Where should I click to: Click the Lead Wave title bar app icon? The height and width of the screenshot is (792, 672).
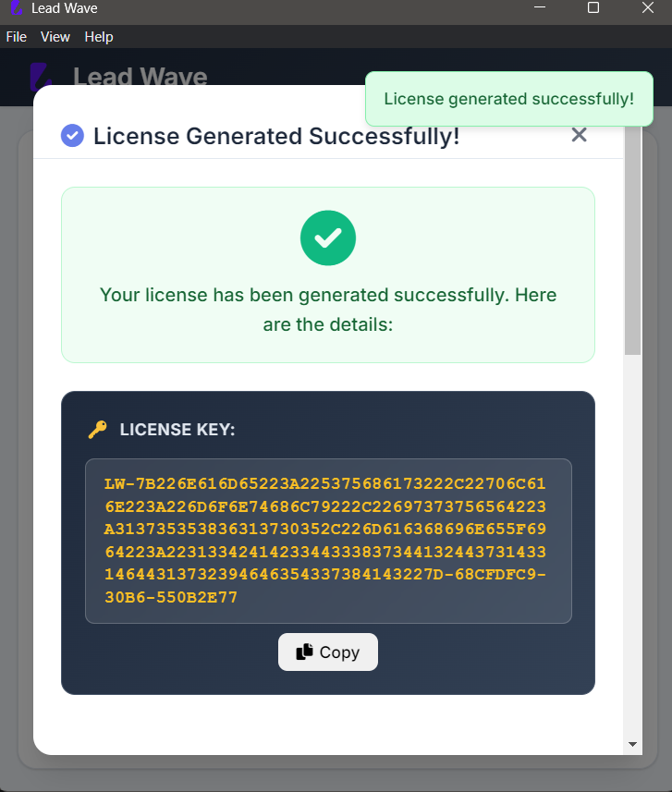(15, 8)
